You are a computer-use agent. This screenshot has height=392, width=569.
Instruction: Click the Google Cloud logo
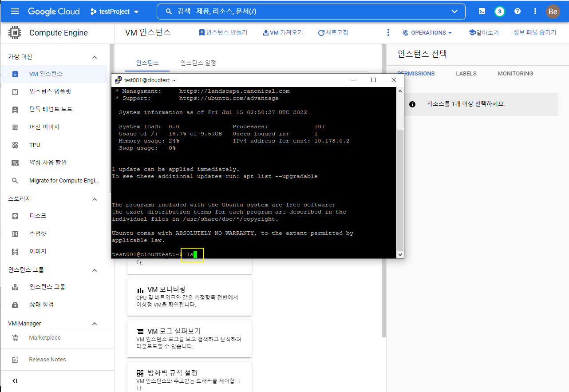point(54,12)
